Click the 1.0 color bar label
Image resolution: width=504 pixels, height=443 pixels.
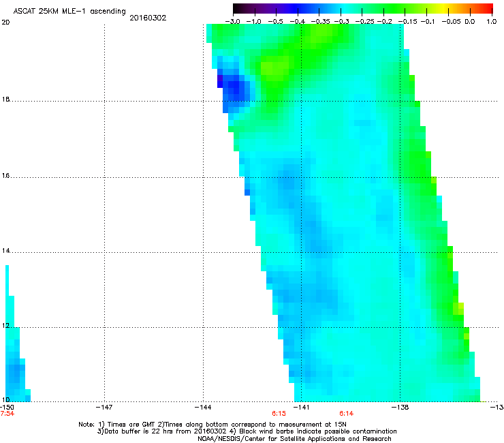pyautogui.click(x=492, y=22)
